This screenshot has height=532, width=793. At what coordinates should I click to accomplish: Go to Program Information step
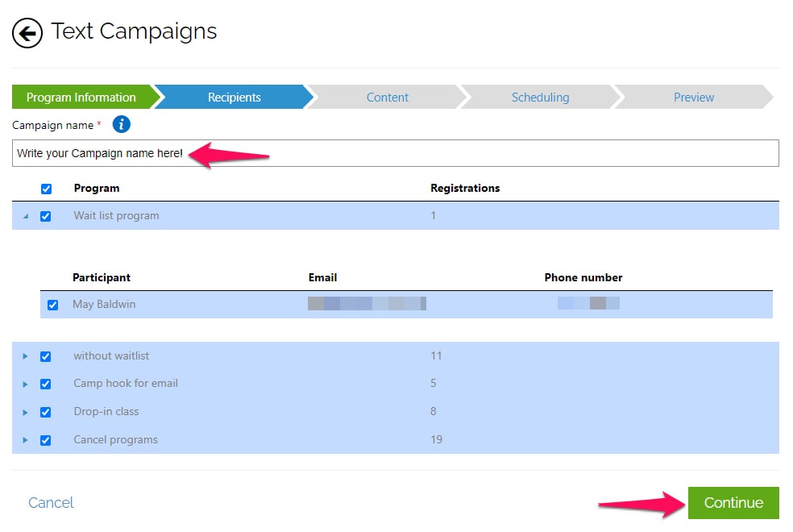pos(81,98)
